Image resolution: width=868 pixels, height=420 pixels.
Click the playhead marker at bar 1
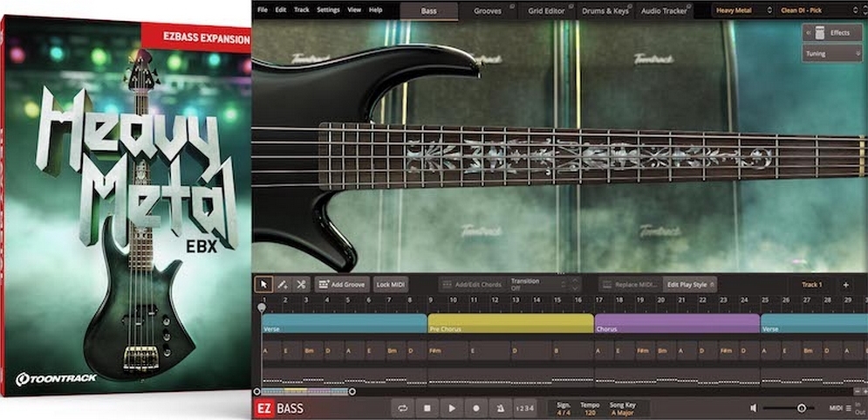262,307
